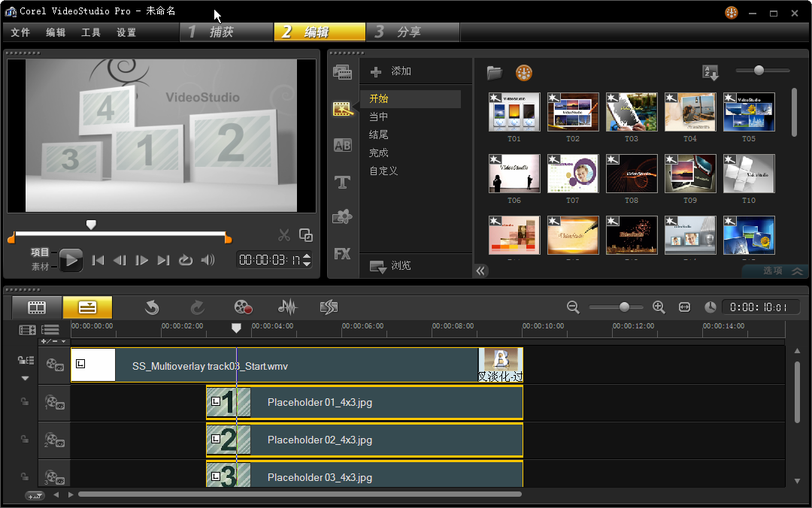Click the scissors split clip icon

click(283, 236)
